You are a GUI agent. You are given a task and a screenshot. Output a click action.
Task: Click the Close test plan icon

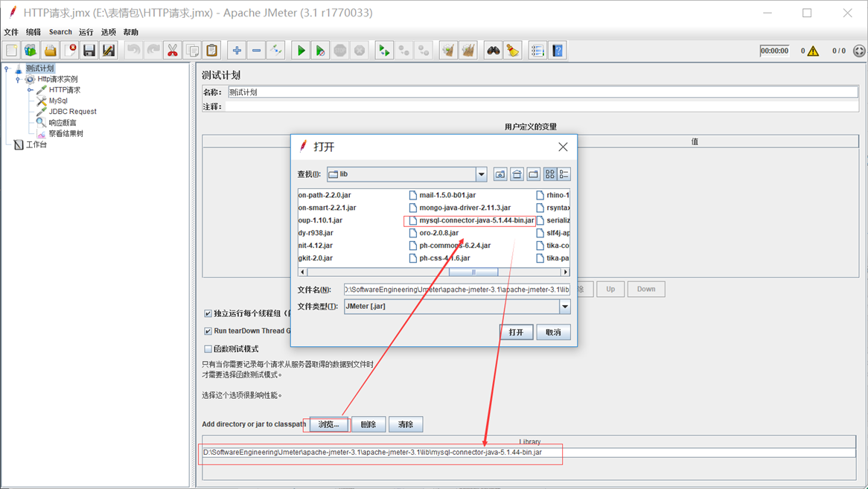(70, 51)
